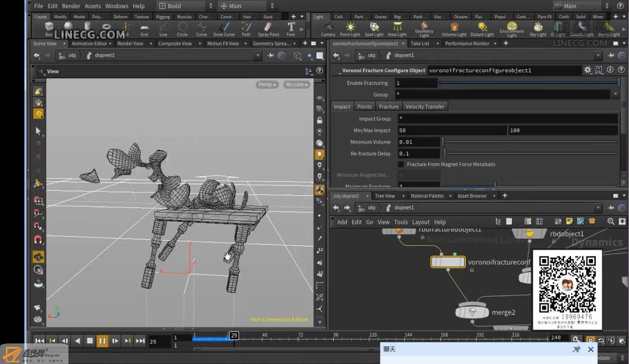Adjust the Enable Fracturing slider
This screenshot has height=364, width=629.
coord(530,83)
